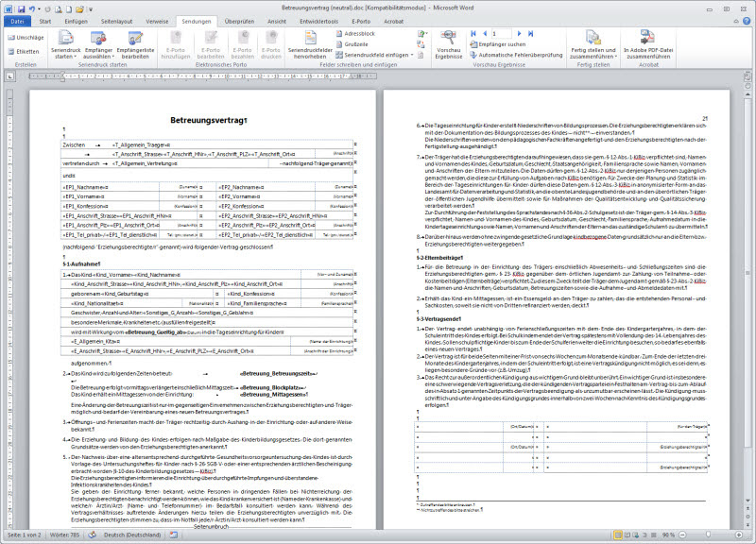Toggle Vorschau Ergebnisse

coord(448,44)
